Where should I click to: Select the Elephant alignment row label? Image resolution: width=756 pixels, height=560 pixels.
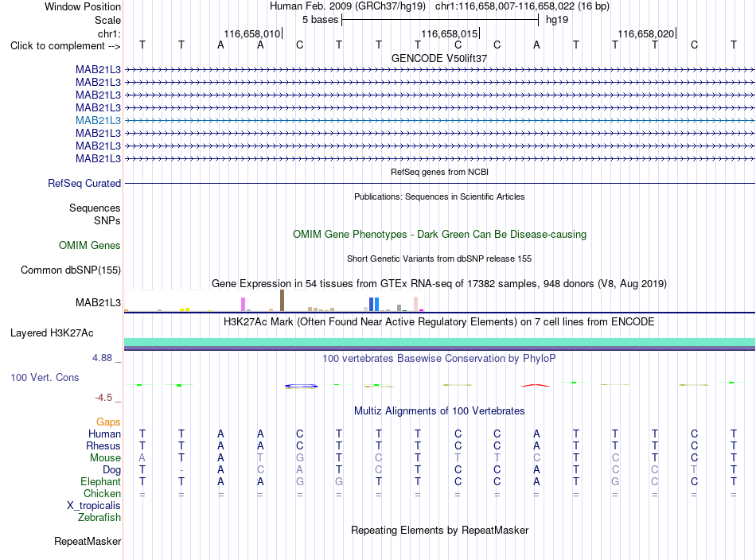click(x=100, y=481)
